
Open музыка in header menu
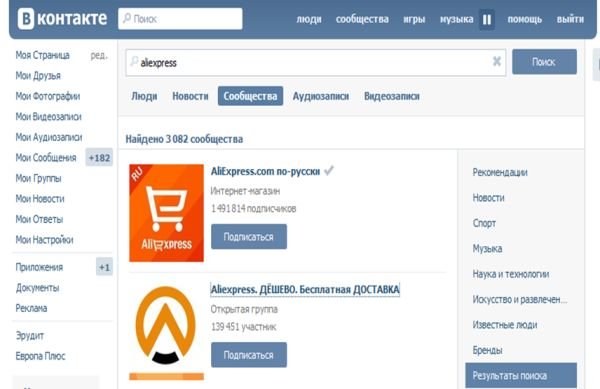[x=457, y=19]
